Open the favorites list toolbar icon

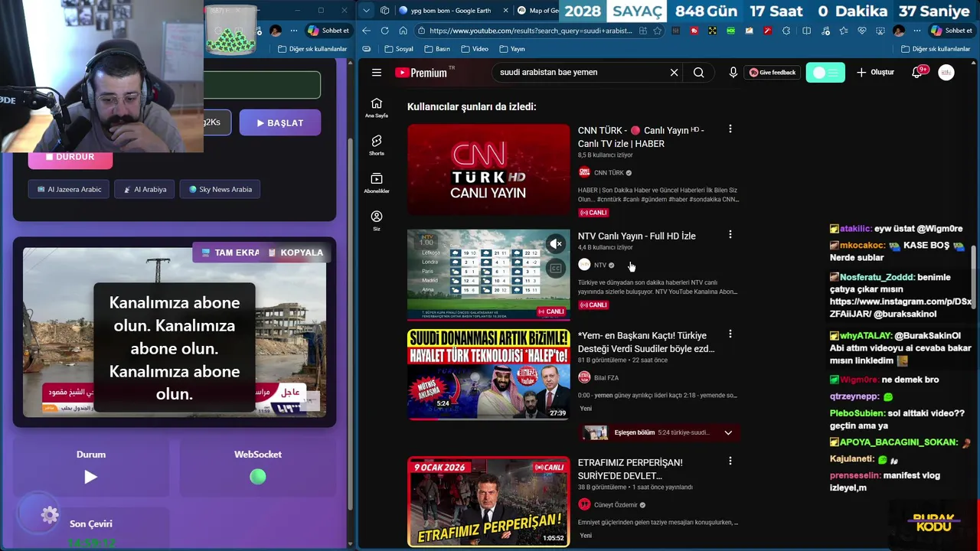pos(843,31)
